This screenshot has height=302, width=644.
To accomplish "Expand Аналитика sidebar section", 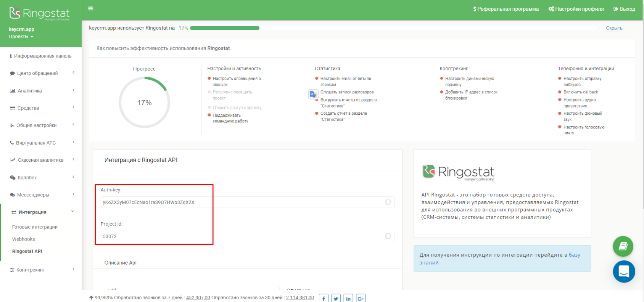I will click(x=41, y=91).
